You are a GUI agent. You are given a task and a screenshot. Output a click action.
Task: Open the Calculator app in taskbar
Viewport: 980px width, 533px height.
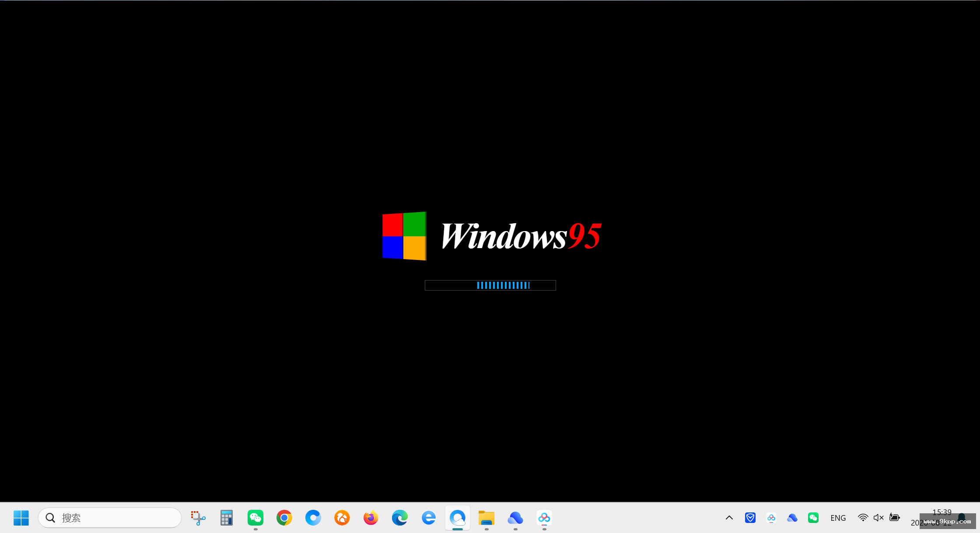click(227, 518)
